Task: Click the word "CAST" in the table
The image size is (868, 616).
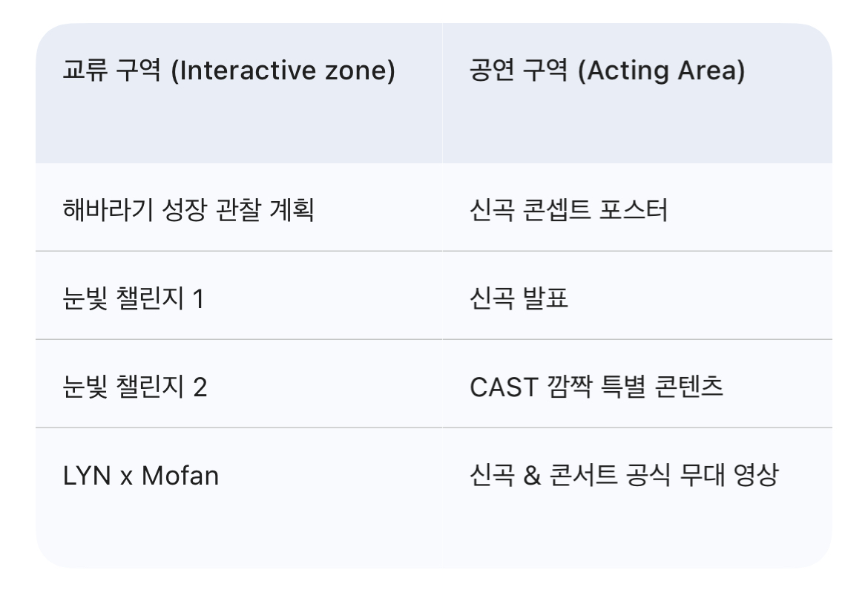Action: point(504,387)
